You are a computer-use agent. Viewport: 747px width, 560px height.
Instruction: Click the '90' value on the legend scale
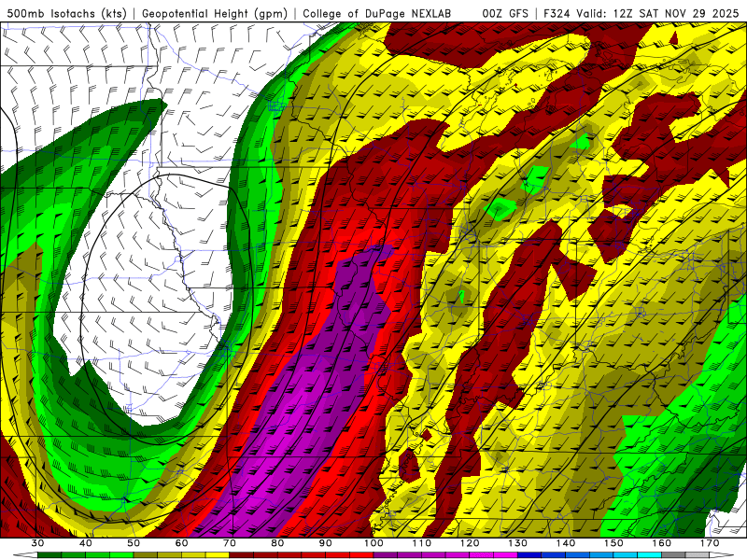coord(326,543)
